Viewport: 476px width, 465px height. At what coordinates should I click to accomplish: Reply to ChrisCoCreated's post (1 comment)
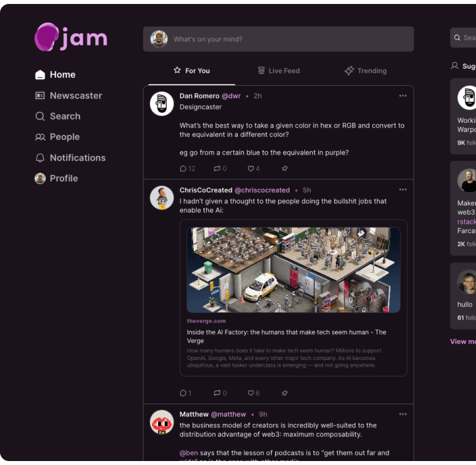click(186, 393)
